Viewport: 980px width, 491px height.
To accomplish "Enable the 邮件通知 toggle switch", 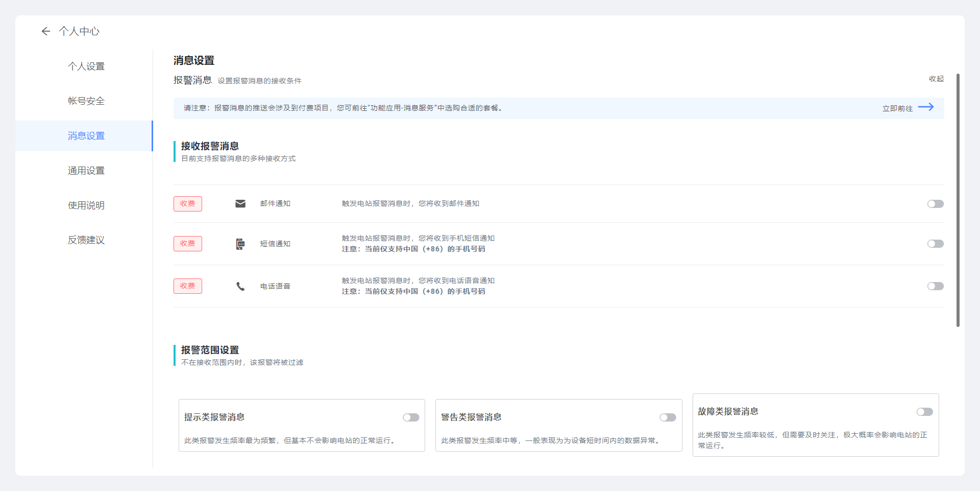I will tap(935, 204).
